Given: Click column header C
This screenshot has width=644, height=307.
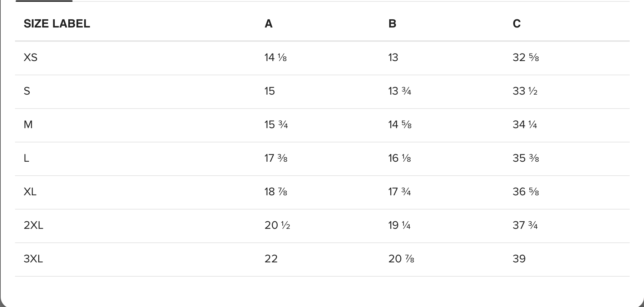Looking at the screenshot, I should coord(516,24).
